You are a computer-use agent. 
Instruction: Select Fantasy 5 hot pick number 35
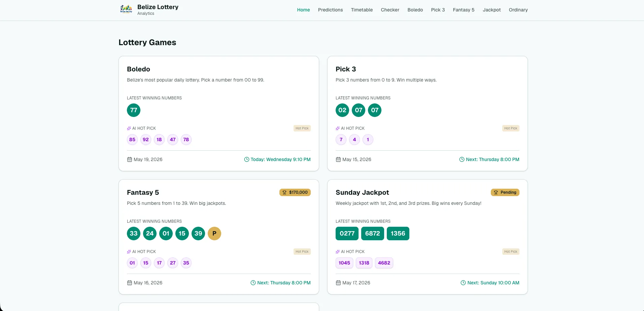186,263
